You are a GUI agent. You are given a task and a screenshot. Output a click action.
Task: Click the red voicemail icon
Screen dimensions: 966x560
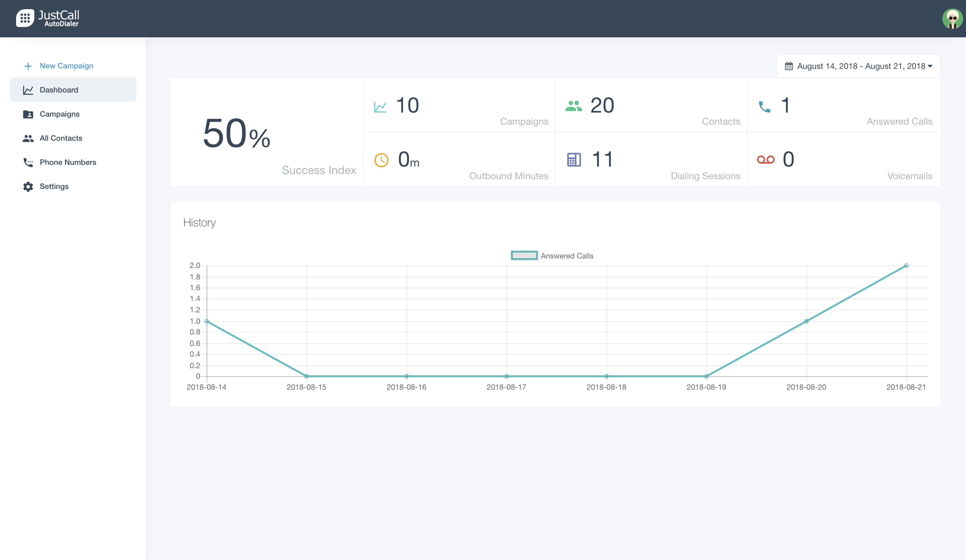[766, 160]
